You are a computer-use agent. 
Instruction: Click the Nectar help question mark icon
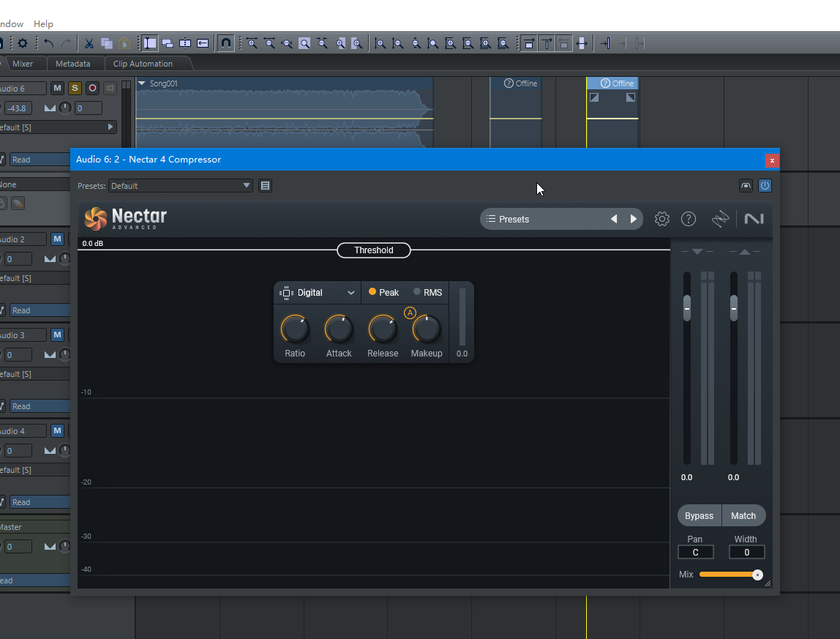pyautogui.click(x=689, y=219)
